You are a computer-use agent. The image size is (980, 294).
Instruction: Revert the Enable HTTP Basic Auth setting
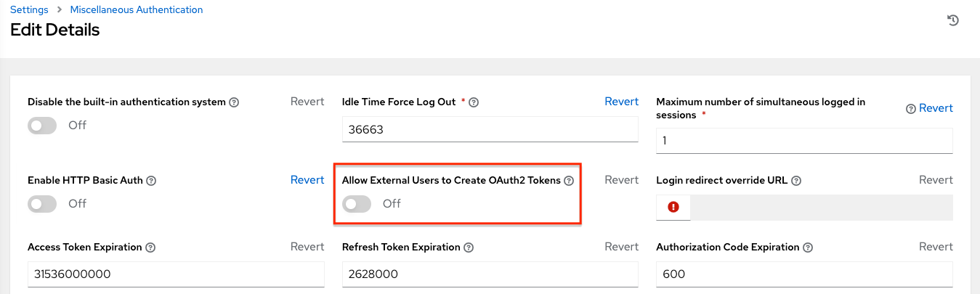pyautogui.click(x=307, y=180)
